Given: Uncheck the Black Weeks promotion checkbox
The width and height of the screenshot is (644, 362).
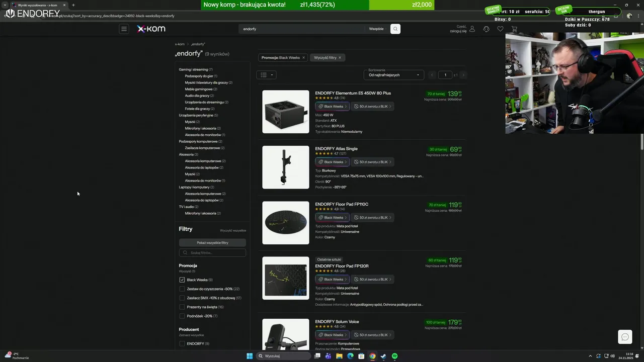Looking at the screenshot, I should tap(182, 280).
